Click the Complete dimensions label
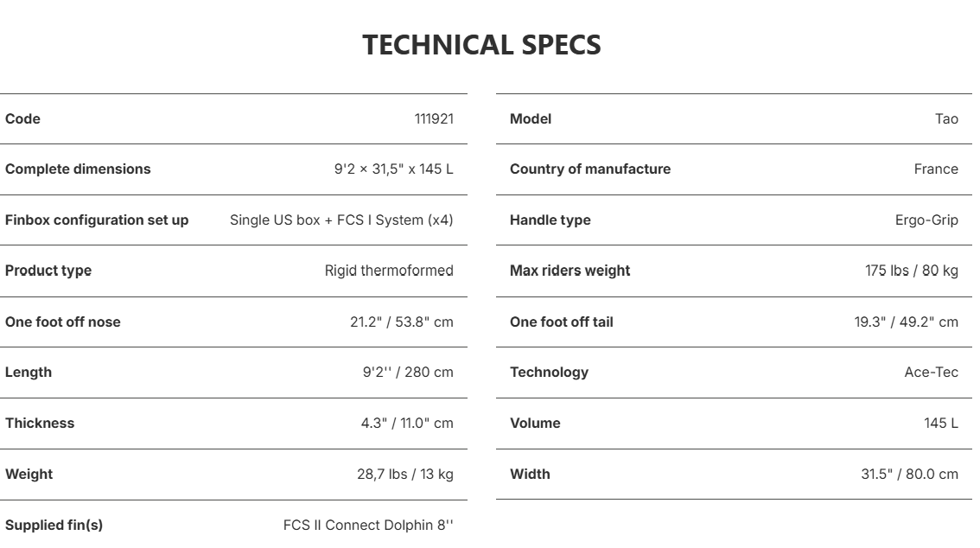Viewport: 980px width, 548px height. tap(78, 169)
